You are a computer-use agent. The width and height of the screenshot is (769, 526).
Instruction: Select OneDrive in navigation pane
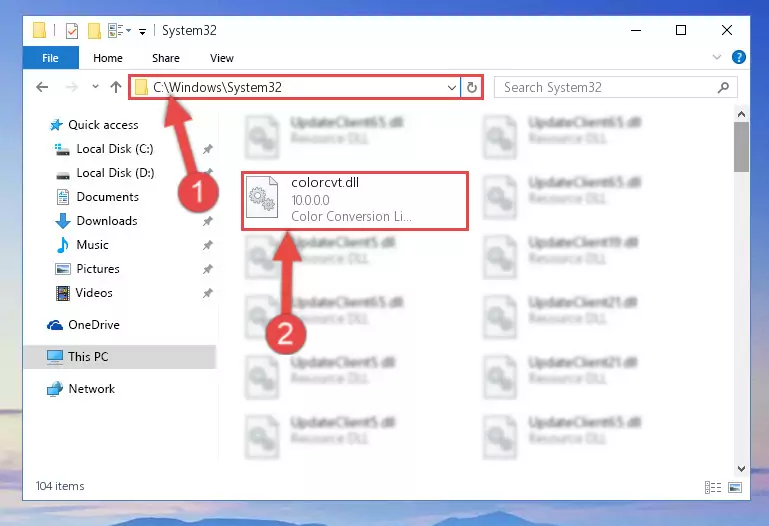[94, 325]
